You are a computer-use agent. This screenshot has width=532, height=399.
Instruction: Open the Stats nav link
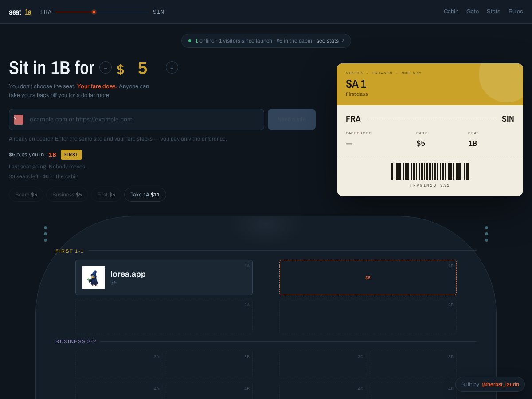(493, 12)
